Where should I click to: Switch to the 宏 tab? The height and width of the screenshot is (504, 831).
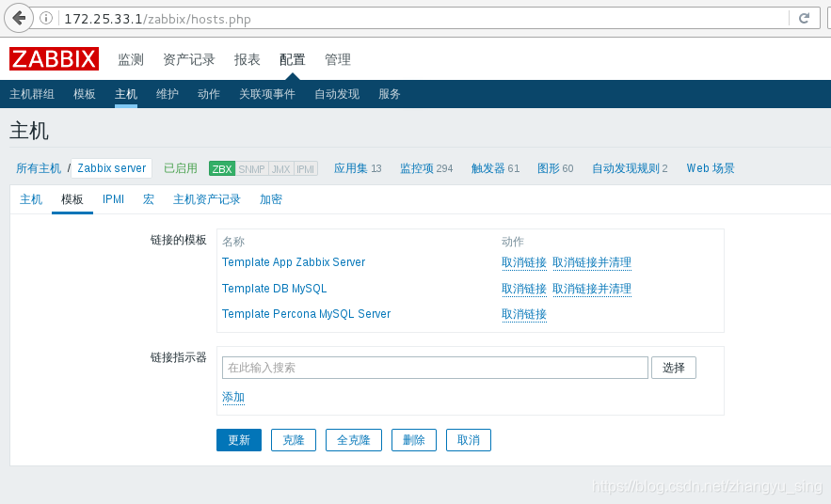(149, 199)
